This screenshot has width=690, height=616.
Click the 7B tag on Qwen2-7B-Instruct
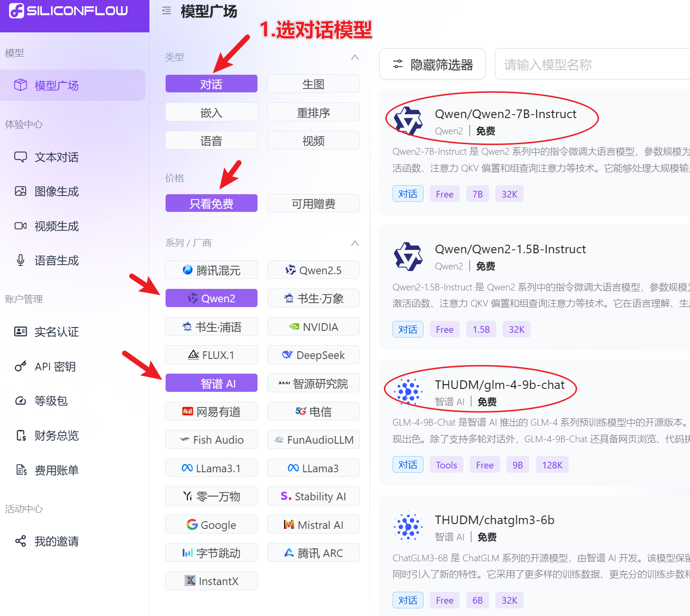(477, 194)
